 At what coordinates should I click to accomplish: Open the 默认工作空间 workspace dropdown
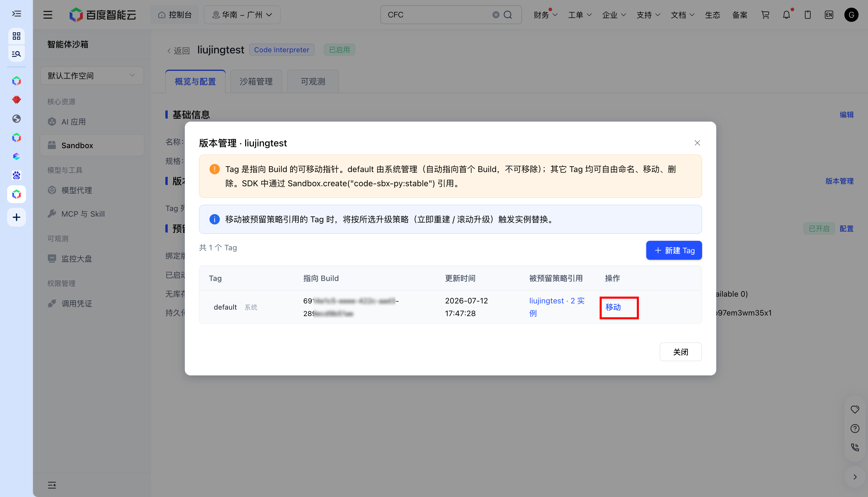pos(92,76)
